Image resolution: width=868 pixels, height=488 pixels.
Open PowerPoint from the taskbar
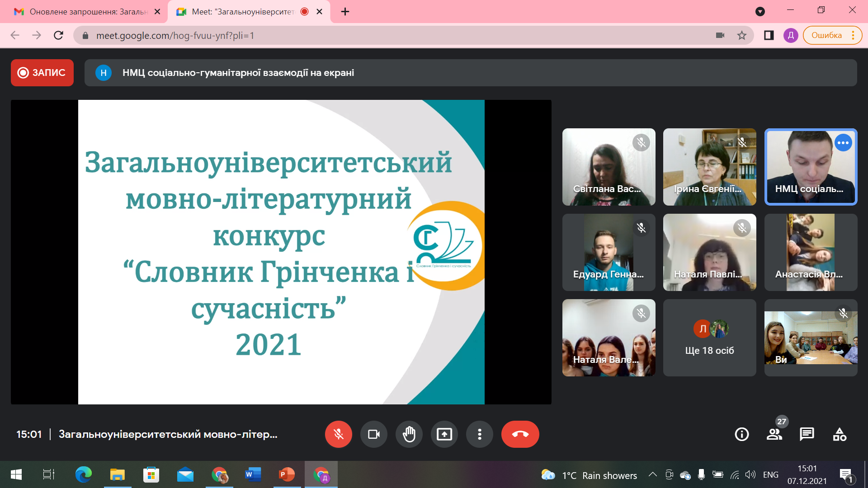click(x=287, y=474)
